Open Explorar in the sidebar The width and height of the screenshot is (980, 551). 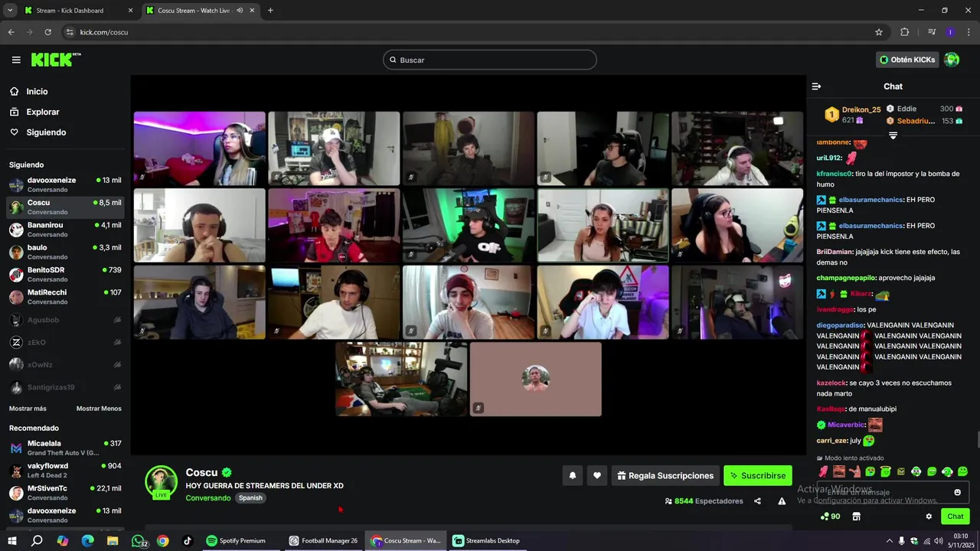point(34,112)
